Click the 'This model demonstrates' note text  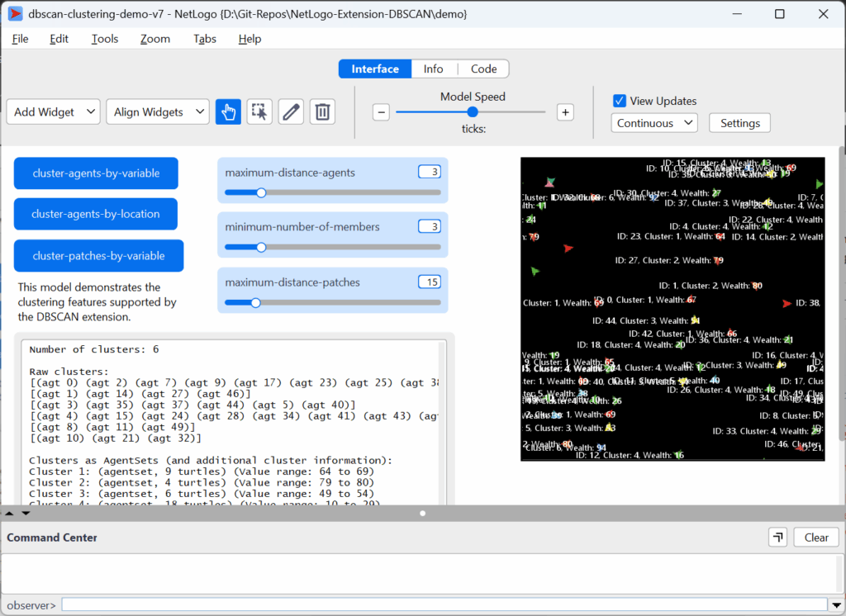(x=97, y=302)
